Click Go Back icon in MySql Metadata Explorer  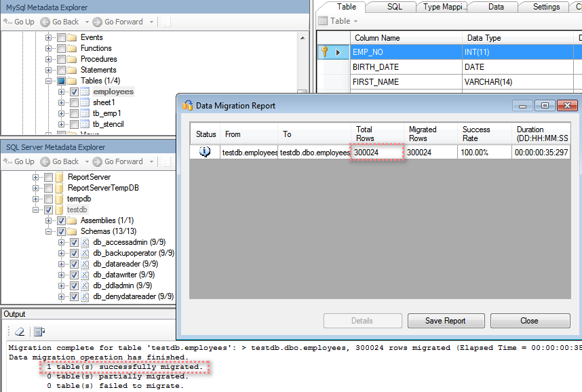[45, 22]
